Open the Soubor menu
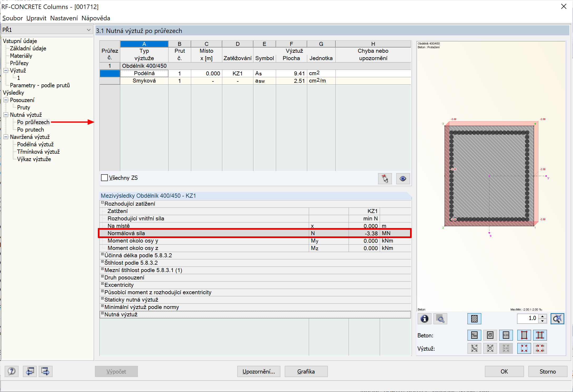The height and width of the screenshot is (392, 573). 12,18
